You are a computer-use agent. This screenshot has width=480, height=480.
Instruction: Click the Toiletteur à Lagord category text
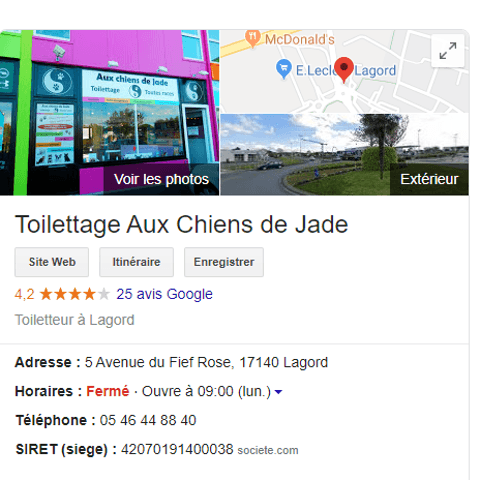75,320
